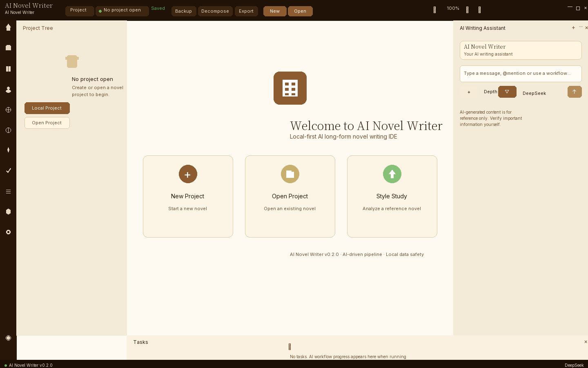Close the AI Writing Assistant panel
Screen dimensions: 588x368
coord(586,28)
